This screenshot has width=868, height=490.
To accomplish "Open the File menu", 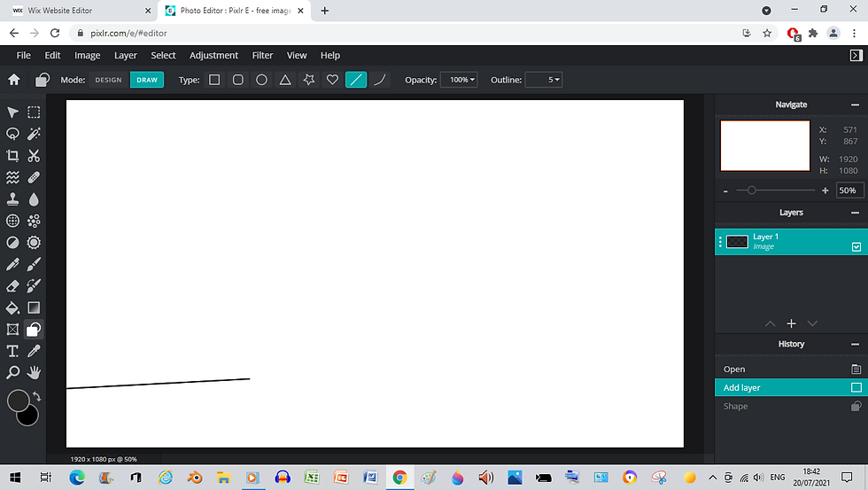I will coord(23,55).
